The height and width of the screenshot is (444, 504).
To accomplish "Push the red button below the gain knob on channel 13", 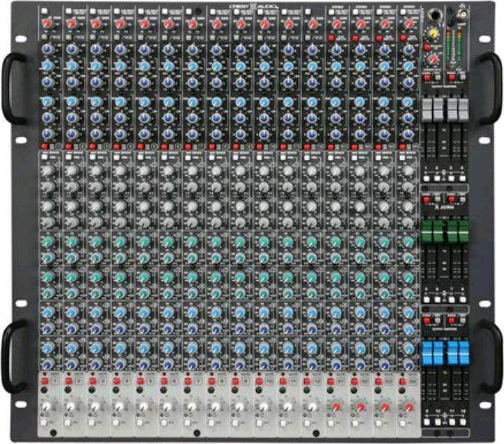I will coord(331,38).
